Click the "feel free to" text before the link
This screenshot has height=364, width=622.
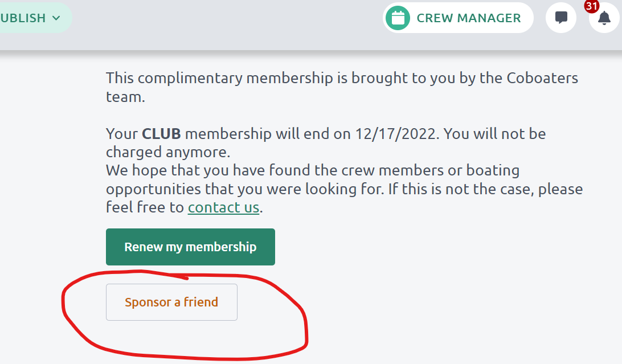pyautogui.click(x=145, y=207)
